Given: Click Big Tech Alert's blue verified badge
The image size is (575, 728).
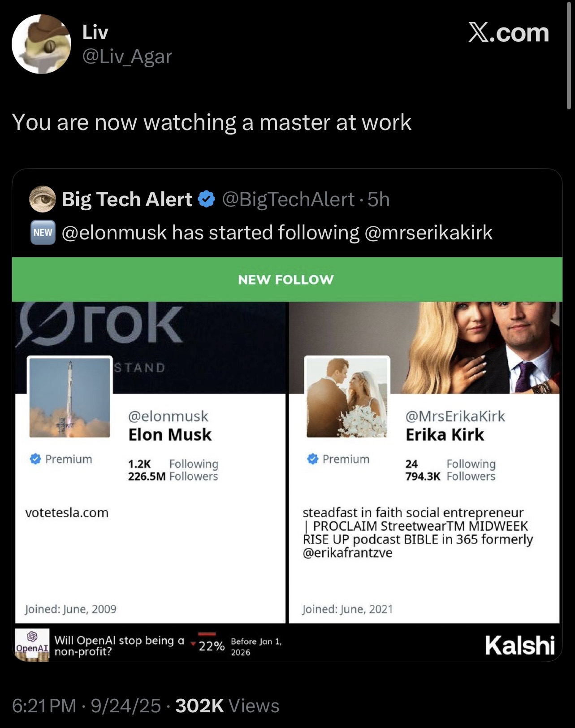Looking at the screenshot, I should pyautogui.click(x=206, y=199).
